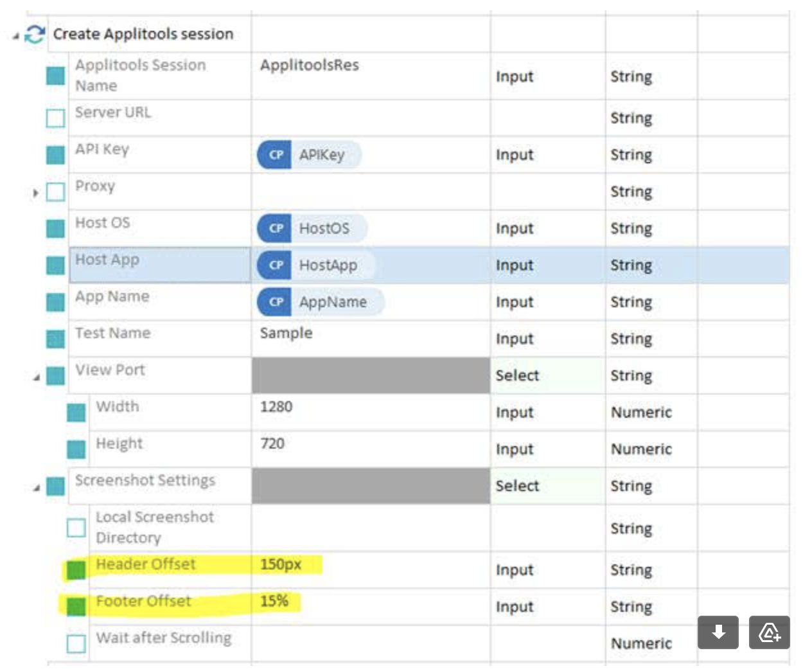Image resolution: width=812 pixels, height=671 pixels.
Task: Click the HostApp parameter pill
Action: pyautogui.click(x=316, y=265)
